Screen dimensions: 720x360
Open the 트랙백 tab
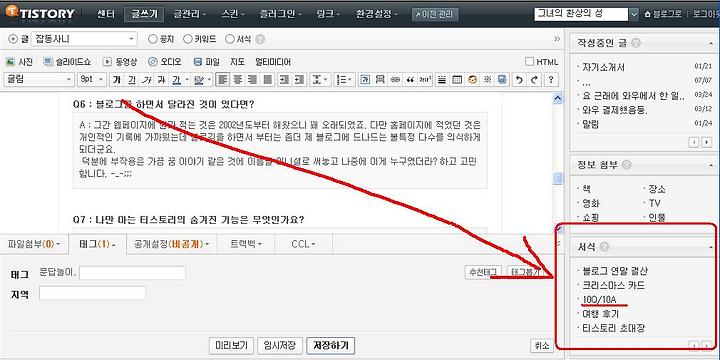click(x=246, y=244)
